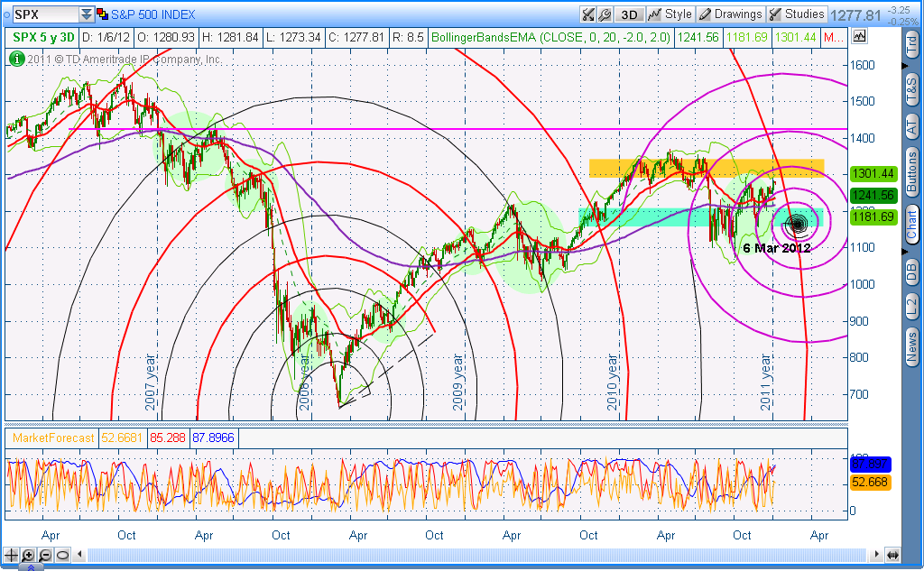Image resolution: width=924 pixels, height=571 pixels.
Task: Click the 2007 year vertical label
Action: pyautogui.click(x=151, y=382)
